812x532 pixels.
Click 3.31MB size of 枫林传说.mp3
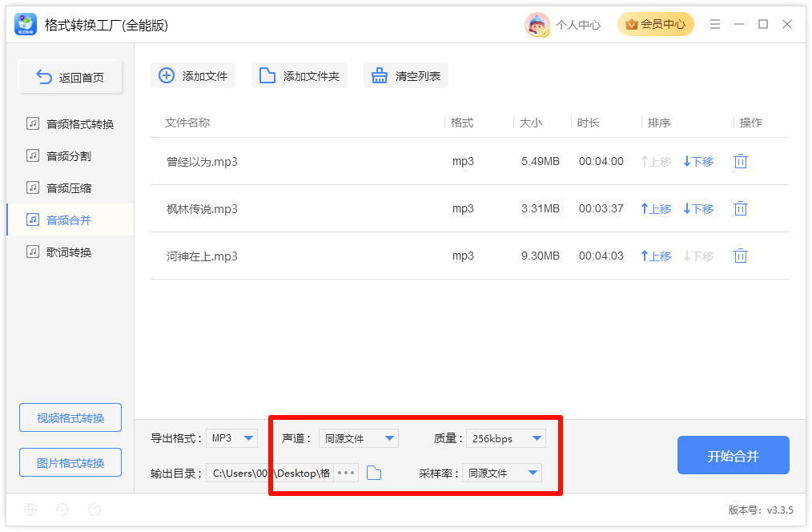(x=540, y=208)
